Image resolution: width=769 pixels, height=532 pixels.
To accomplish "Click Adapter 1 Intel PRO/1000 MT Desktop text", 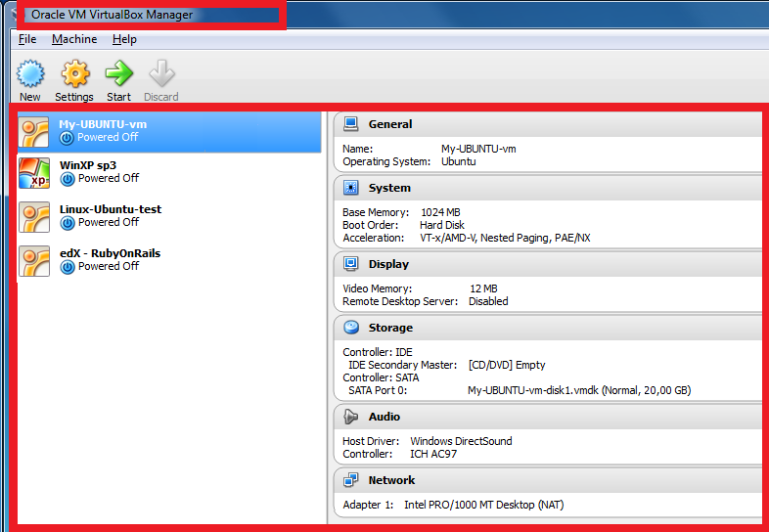I will [484, 505].
